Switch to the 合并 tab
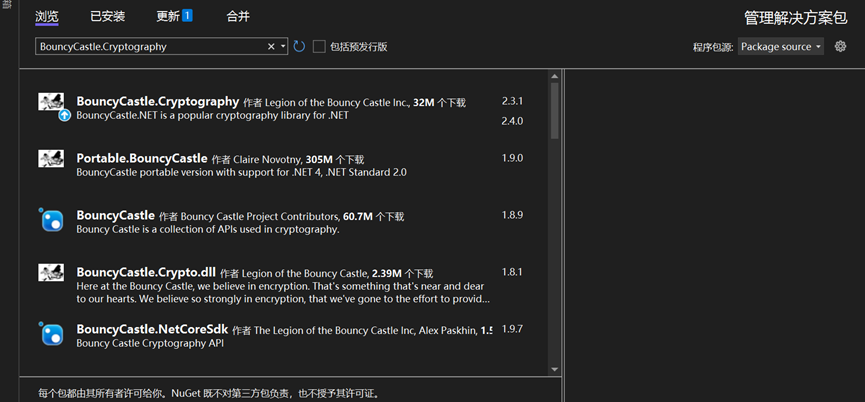Viewport: 865px width, 402px height. coord(238,17)
